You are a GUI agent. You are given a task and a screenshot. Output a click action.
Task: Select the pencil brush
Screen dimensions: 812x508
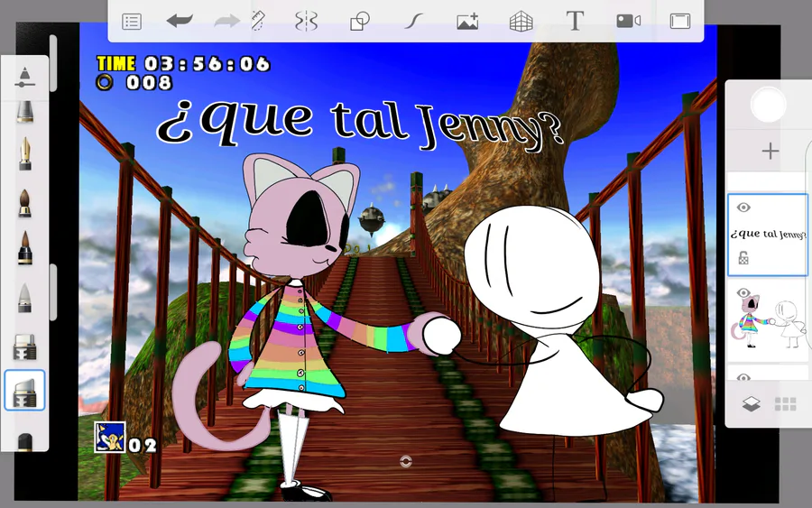pyautogui.click(x=25, y=111)
